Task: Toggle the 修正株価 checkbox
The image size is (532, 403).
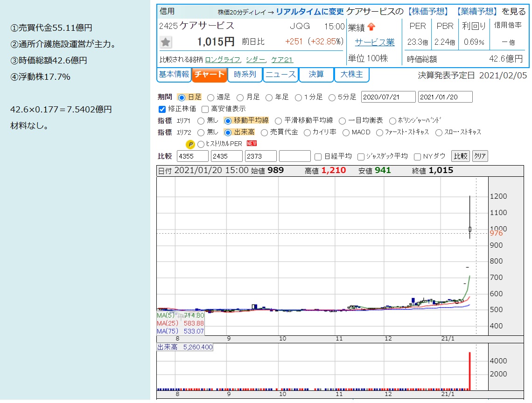Action: [162, 109]
